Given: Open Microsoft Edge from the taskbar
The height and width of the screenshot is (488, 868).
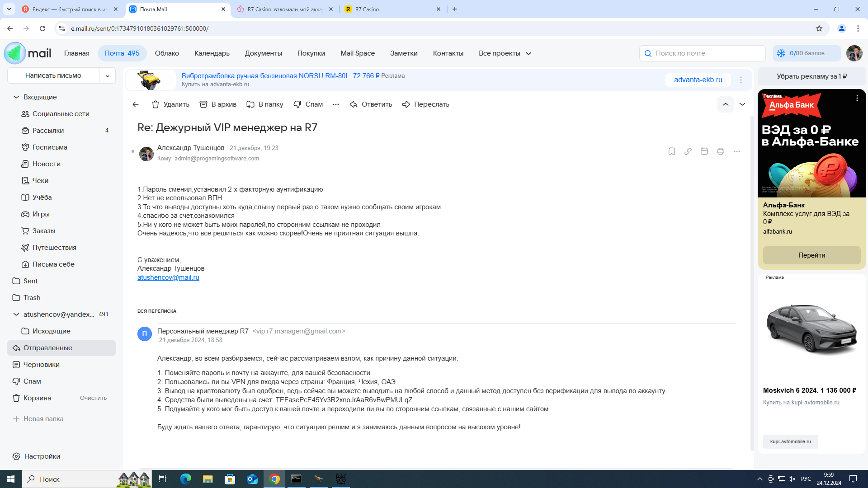Looking at the screenshot, I should coord(186,479).
